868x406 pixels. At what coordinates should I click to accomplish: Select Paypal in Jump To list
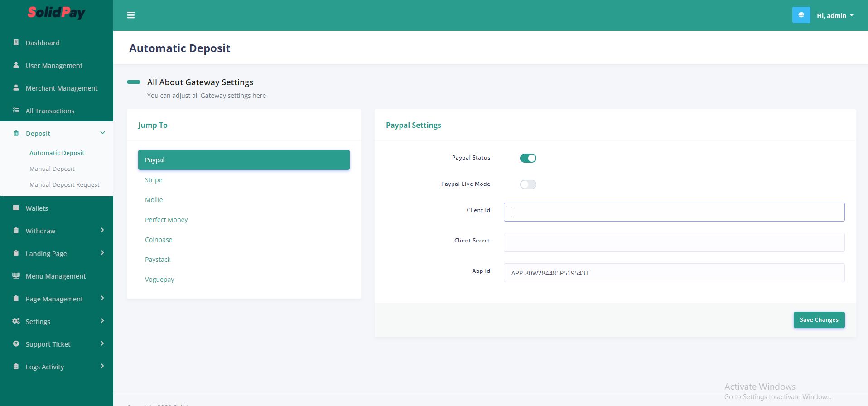pyautogui.click(x=244, y=160)
